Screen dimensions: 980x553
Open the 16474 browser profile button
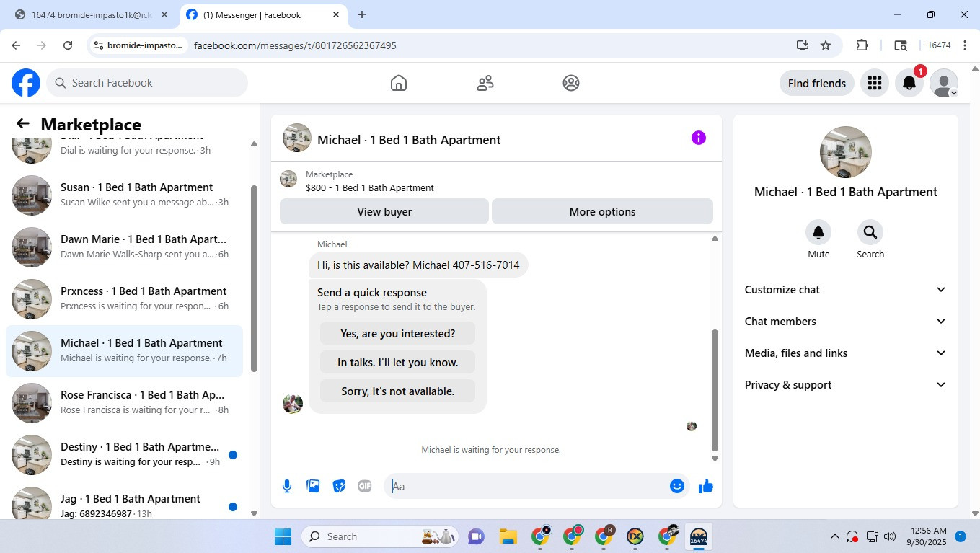click(x=938, y=45)
